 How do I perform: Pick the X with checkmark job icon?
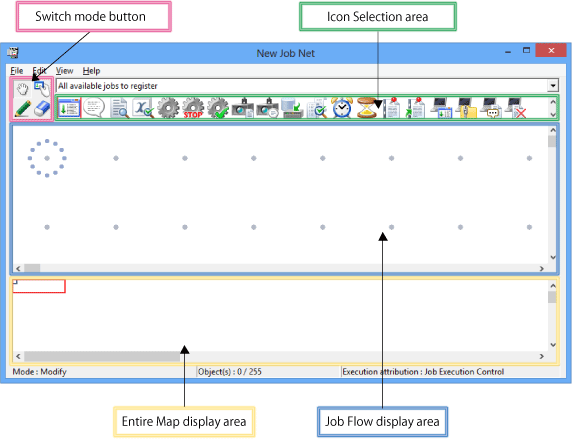coord(143,108)
